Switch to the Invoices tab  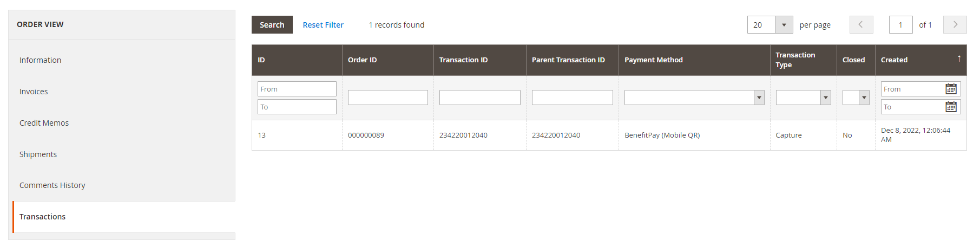34,92
